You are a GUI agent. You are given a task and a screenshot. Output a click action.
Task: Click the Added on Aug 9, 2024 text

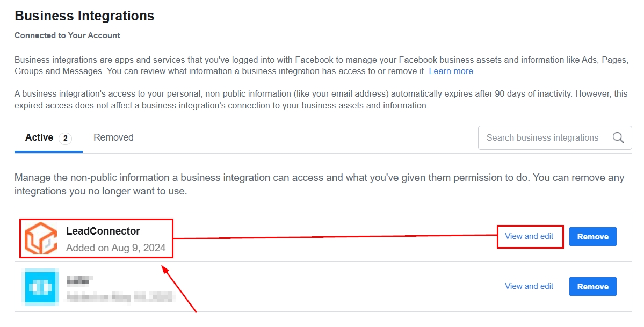tap(115, 248)
